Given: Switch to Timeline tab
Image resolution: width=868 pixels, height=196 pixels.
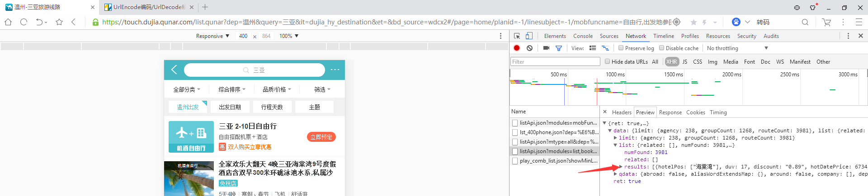Looking at the screenshot, I should [664, 36].
